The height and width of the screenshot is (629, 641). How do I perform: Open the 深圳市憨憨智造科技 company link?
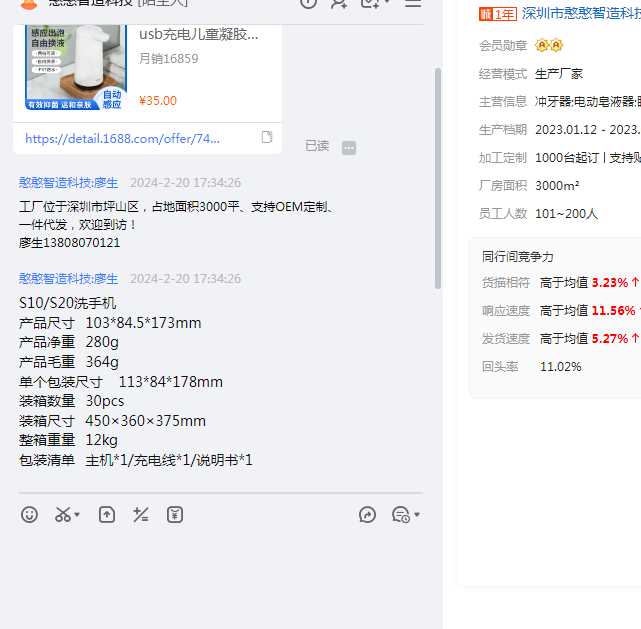(580, 14)
